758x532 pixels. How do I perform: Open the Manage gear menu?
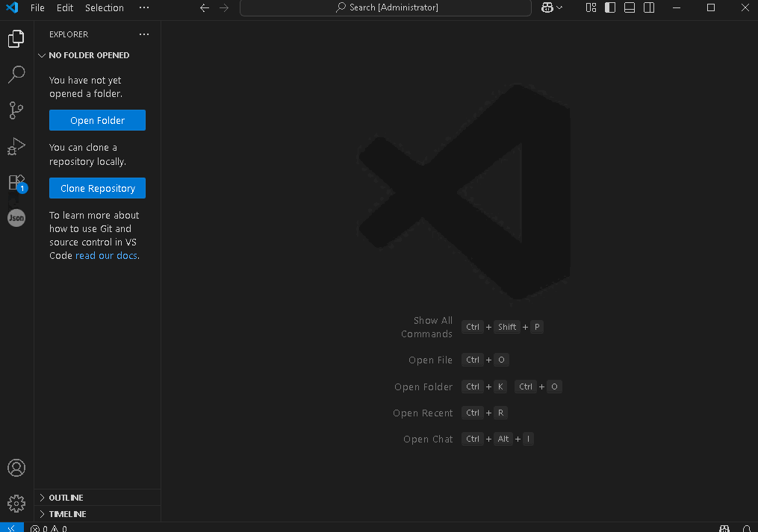point(16,504)
